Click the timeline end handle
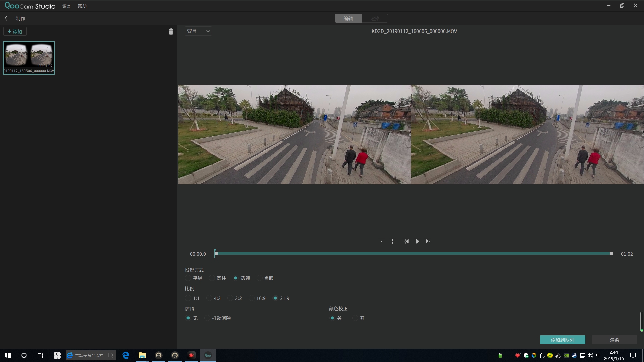The width and height of the screenshot is (644, 362). coord(611,253)
